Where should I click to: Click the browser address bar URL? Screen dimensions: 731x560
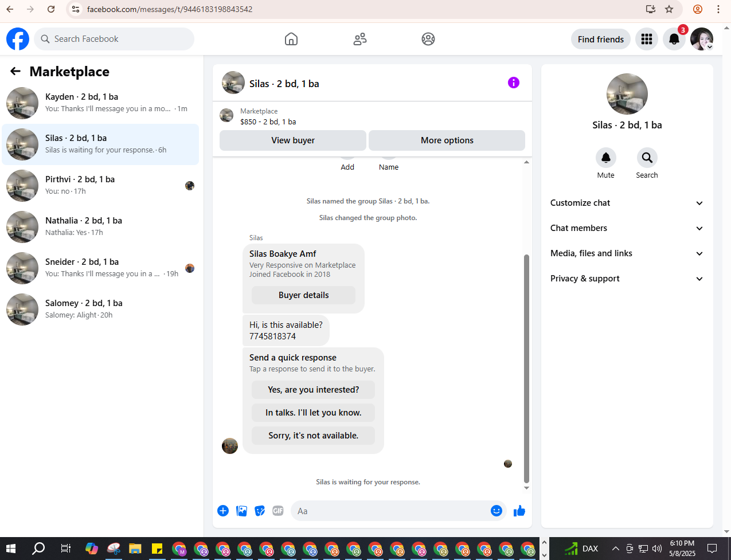pos(170,9)
